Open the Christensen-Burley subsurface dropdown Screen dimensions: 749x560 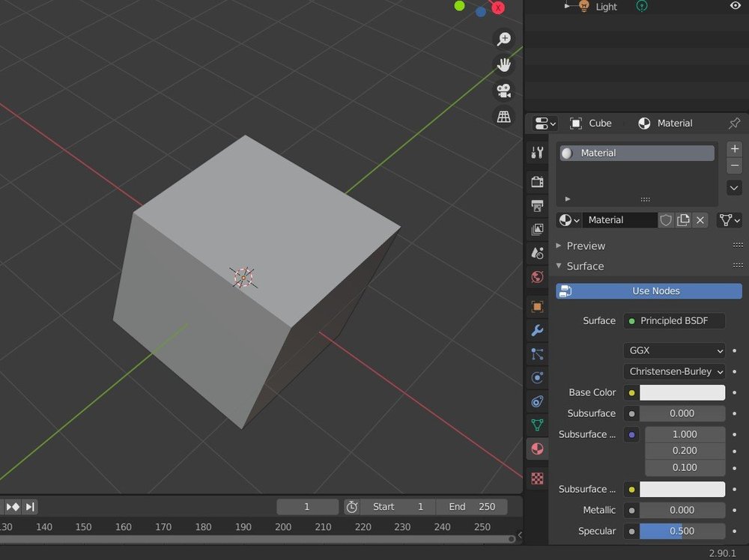(673, 371)
